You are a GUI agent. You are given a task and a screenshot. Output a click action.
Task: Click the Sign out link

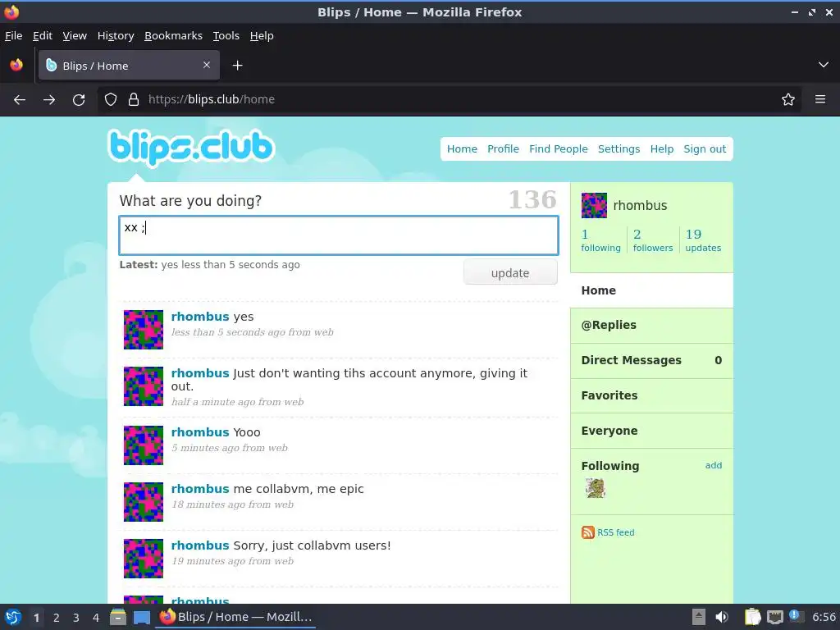(705, 149)
